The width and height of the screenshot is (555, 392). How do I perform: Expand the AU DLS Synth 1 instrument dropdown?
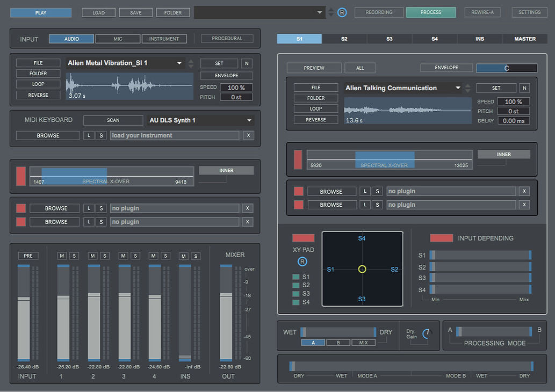click(x=249, y=120)
